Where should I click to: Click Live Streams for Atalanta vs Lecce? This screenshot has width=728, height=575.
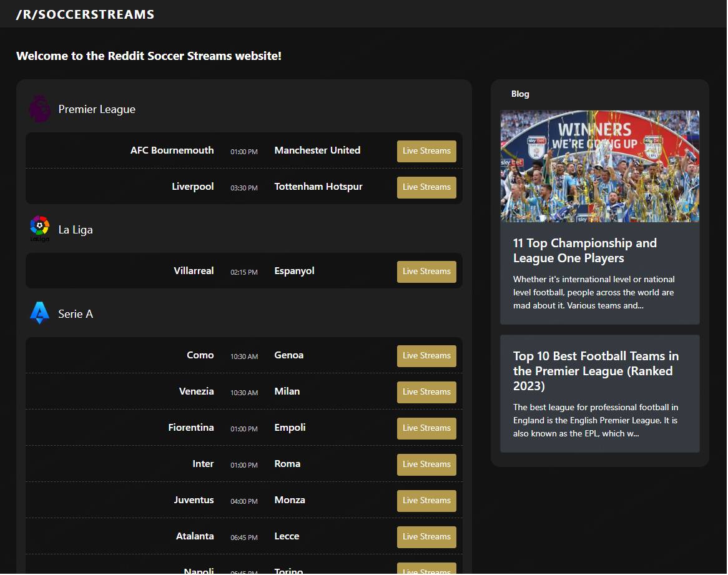click(x=426, y=537)
